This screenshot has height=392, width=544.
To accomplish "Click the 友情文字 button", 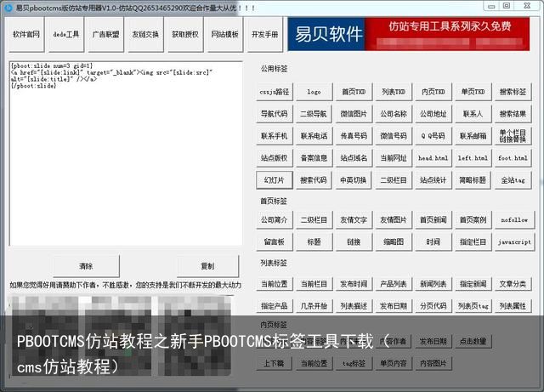I will [x=354, y=219].
